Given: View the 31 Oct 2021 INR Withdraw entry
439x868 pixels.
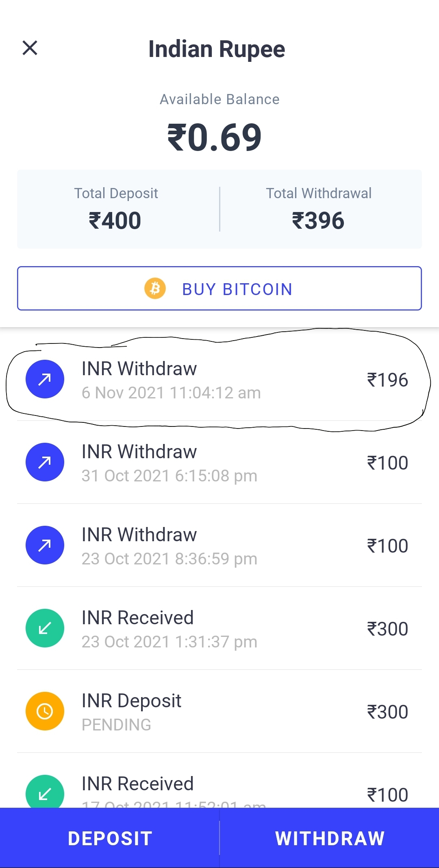Looking at the screenshot, I should 219,463.
